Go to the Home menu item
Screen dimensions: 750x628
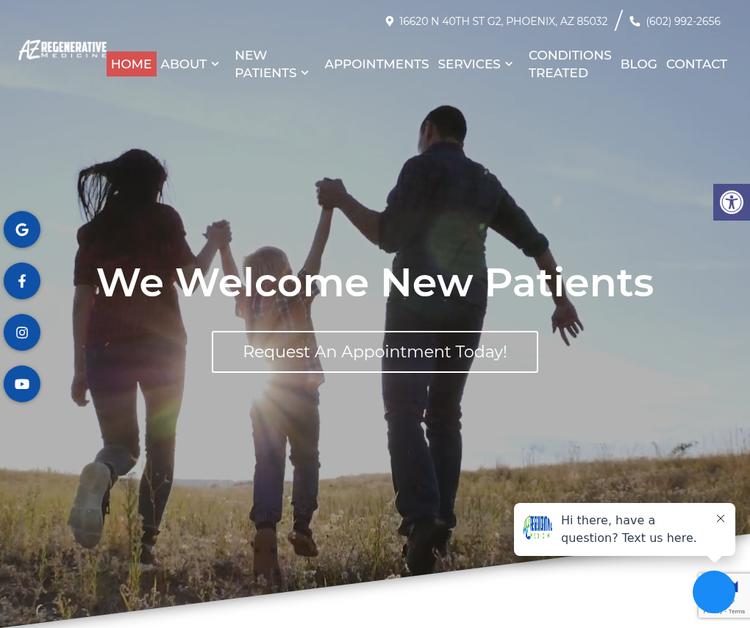point(132,64)
